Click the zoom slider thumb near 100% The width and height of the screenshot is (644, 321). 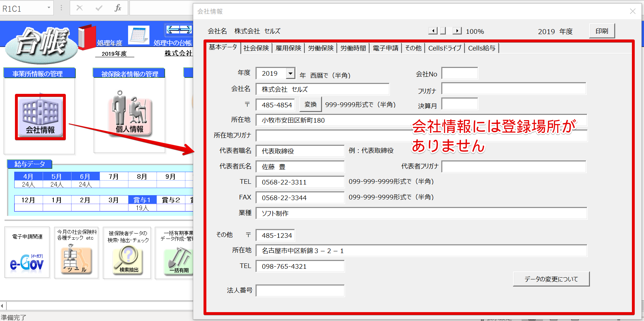(443, 31)
